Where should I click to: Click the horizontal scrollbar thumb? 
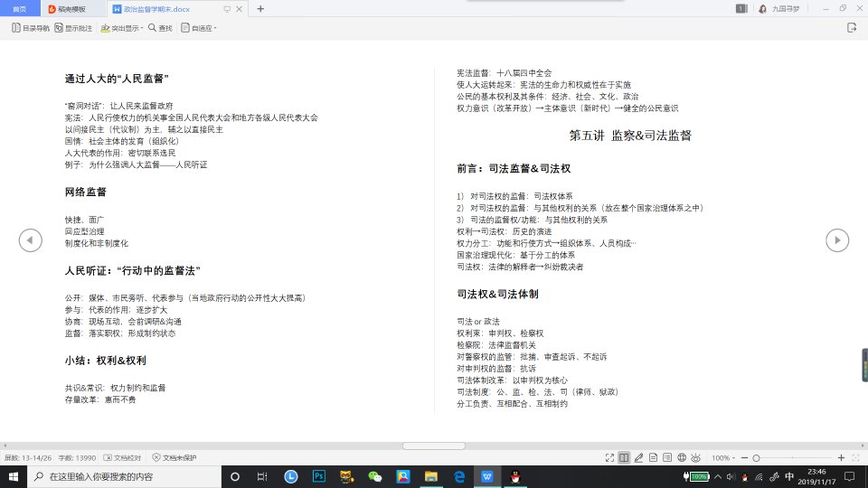pos(434,446)
